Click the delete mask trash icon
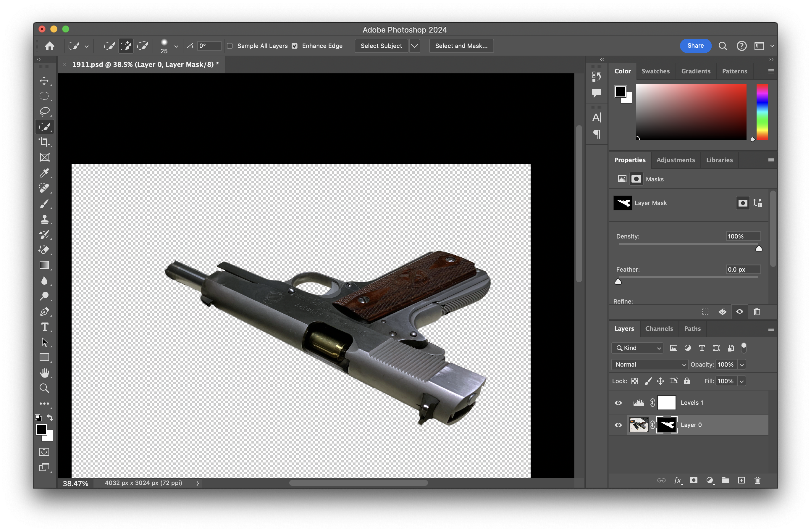The width and height of the screenshot is (811, 532). pos(757,312)
